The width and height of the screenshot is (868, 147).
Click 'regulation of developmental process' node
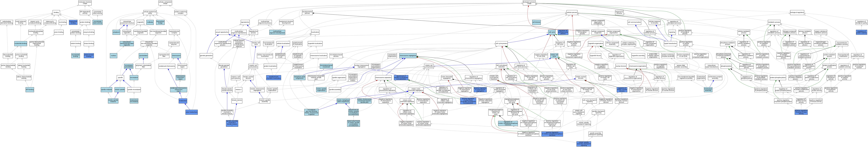click(x=563, y=32)
